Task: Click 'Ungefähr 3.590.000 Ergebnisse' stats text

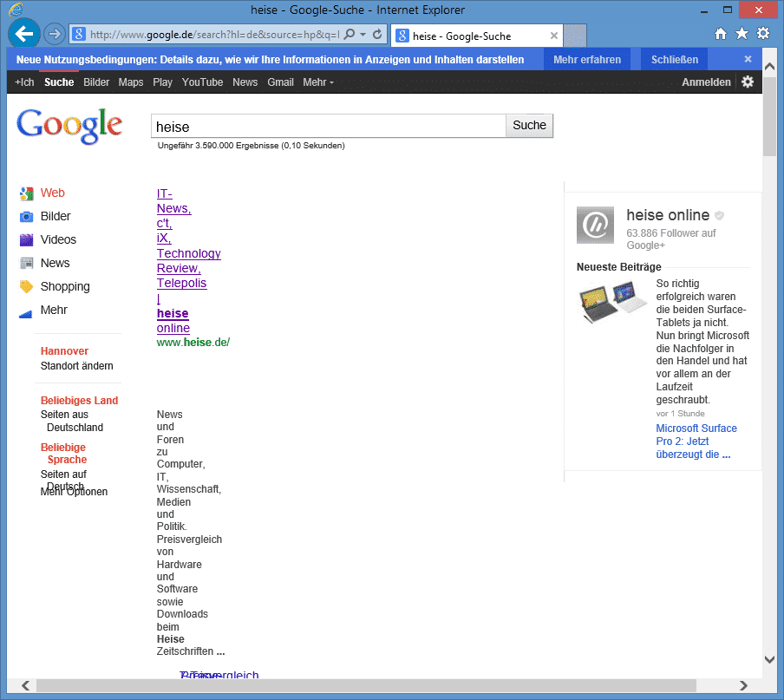Action: (251, 146)
